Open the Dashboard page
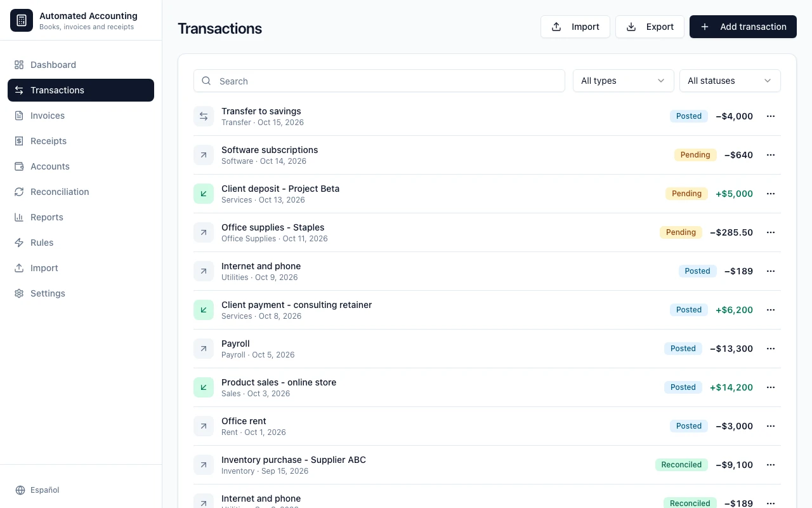The image size is (812, 508). (81, 65)
